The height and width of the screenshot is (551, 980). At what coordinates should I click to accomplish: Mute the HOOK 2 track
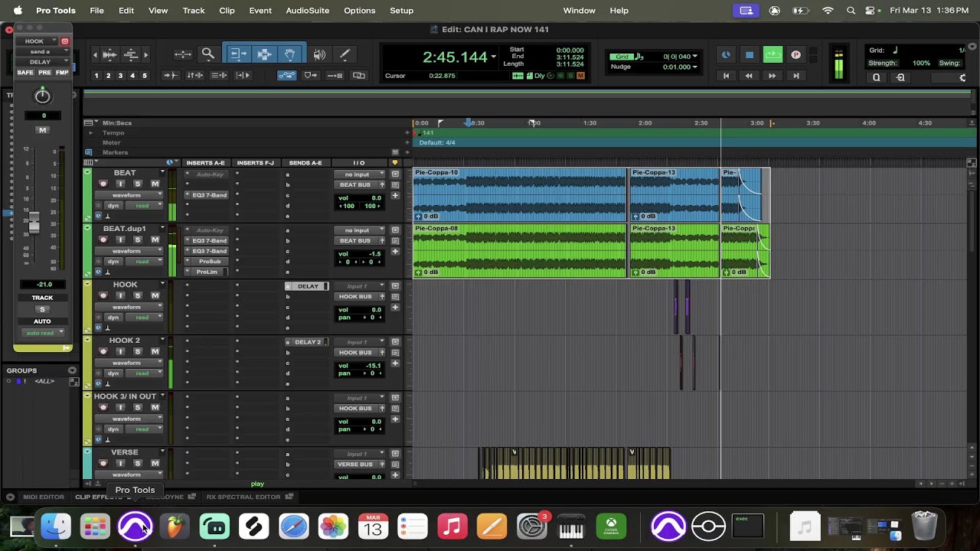[155, 351]
